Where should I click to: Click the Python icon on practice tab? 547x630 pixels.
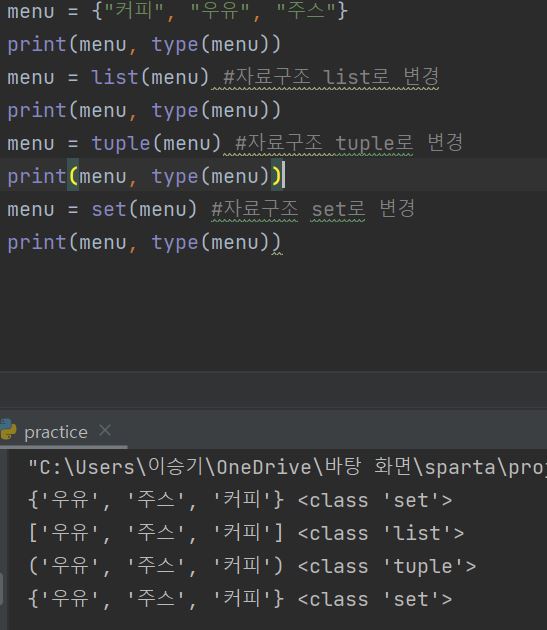pos(8,430)
